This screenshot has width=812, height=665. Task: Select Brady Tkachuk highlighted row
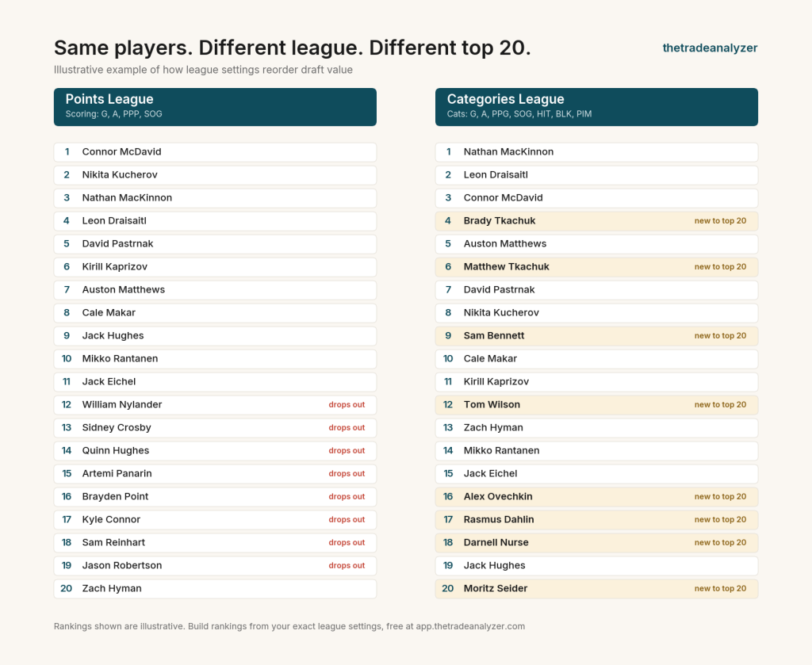(x=596, y=221)
